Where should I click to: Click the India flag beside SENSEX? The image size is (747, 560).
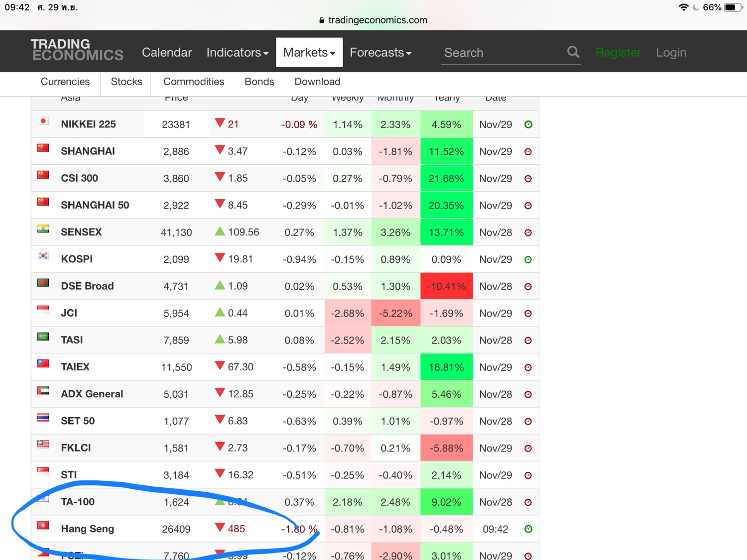click(x=43, y=228)
